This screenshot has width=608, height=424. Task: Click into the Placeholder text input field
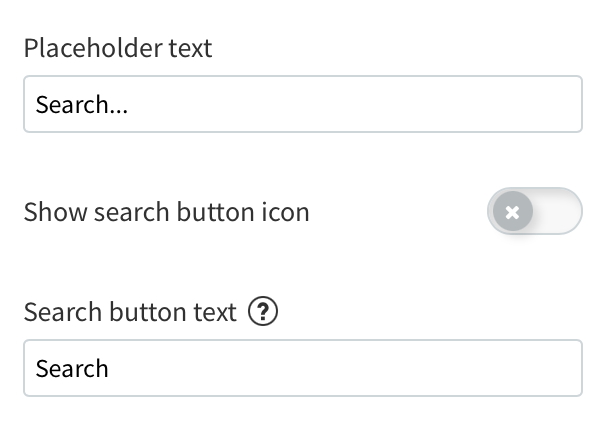point(302,104)
